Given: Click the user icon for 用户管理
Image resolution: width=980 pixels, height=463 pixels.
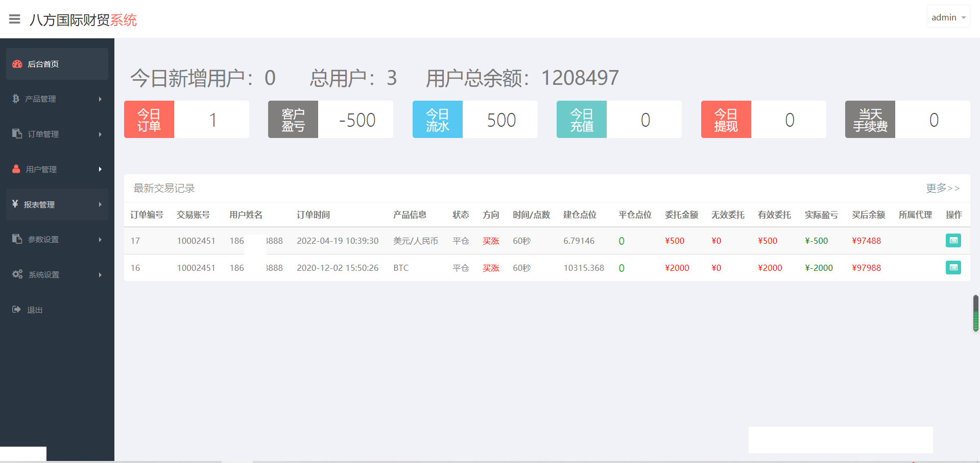Looking at the screenshot, I should pos(16,169).
